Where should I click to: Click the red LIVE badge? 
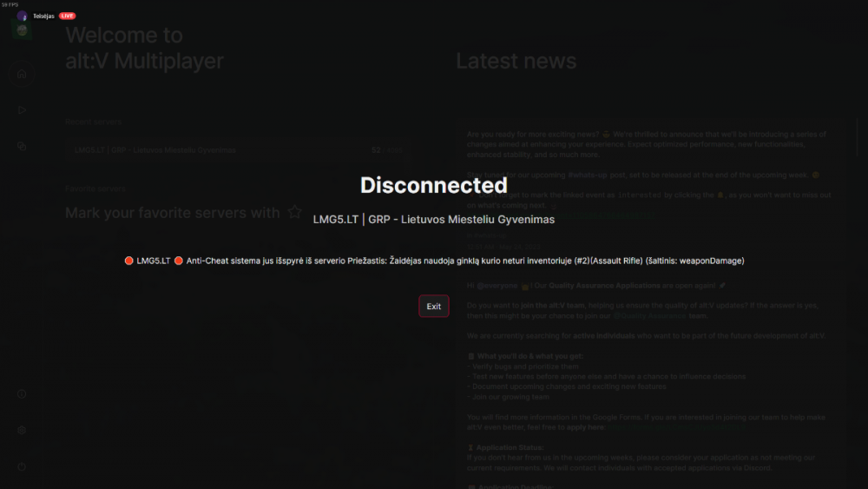pos(68,16)
